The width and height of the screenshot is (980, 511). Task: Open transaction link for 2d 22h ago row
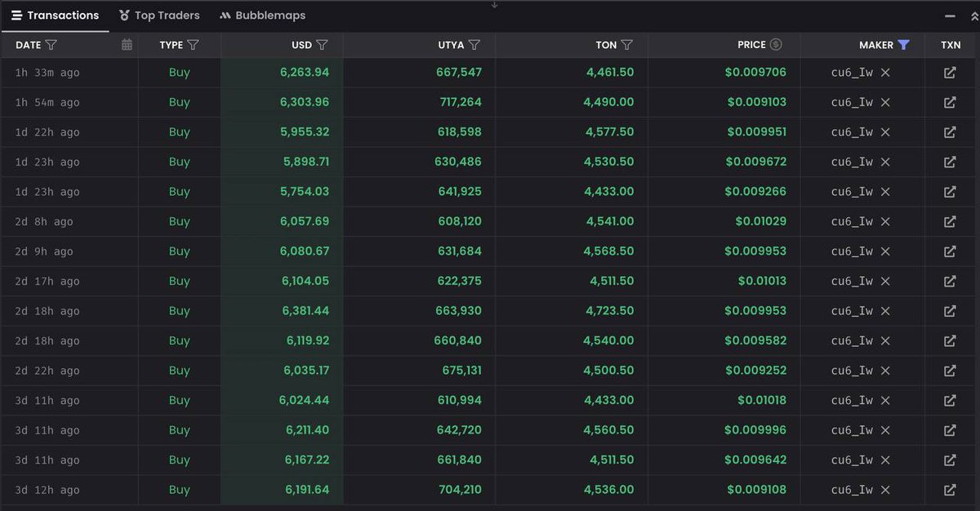point(950,371)
